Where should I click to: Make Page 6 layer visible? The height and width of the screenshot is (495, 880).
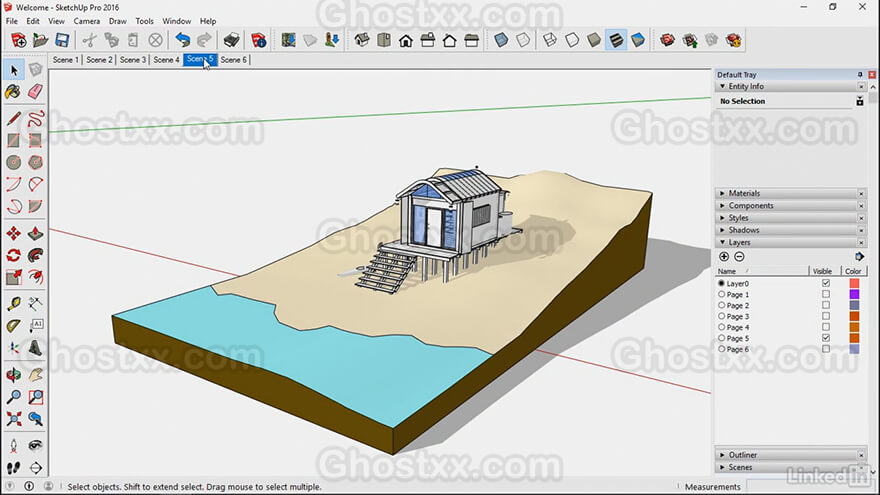tap(826, 349)
